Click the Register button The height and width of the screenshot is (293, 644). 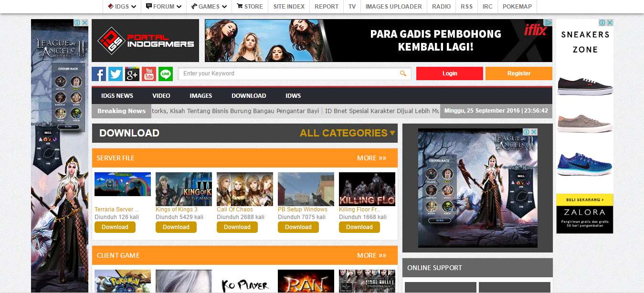tap(518, 73)
